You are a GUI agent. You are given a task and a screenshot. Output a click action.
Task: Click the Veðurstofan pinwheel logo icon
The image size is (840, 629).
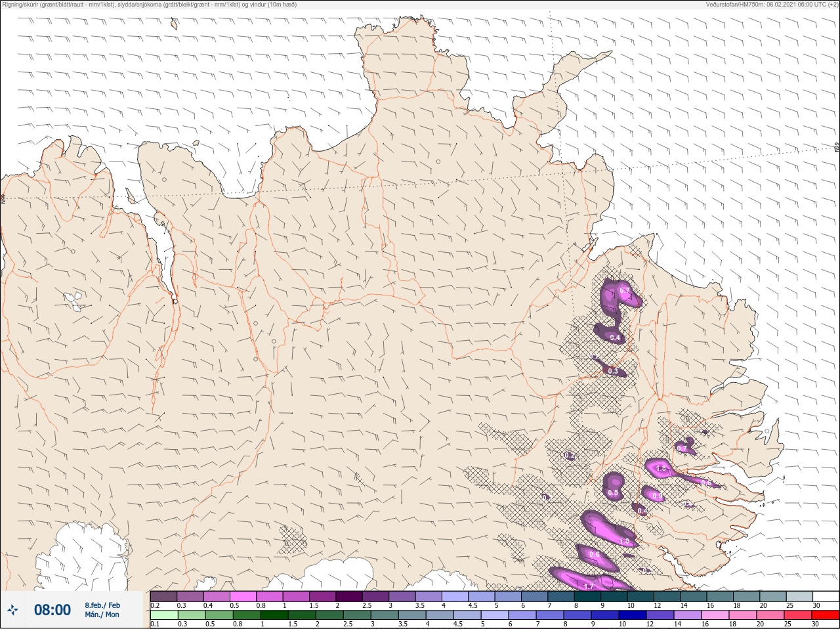click(x=13, y=610)
